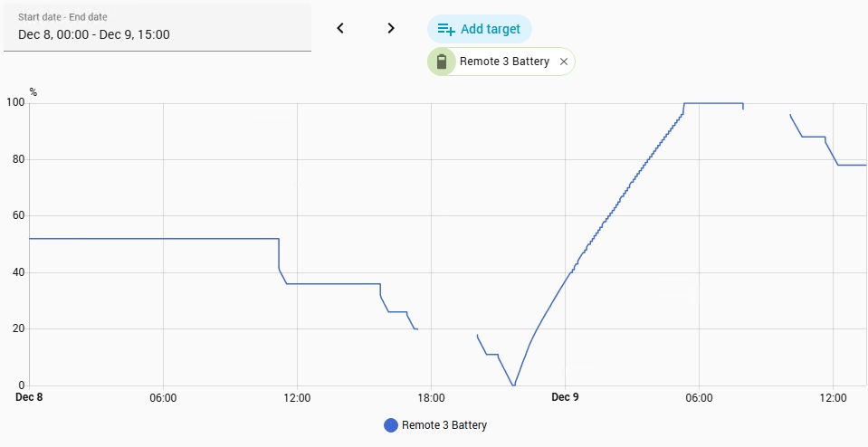Click the percent unit label above the chart
Viewport: 868px width, 447px height.
point(33,92)
